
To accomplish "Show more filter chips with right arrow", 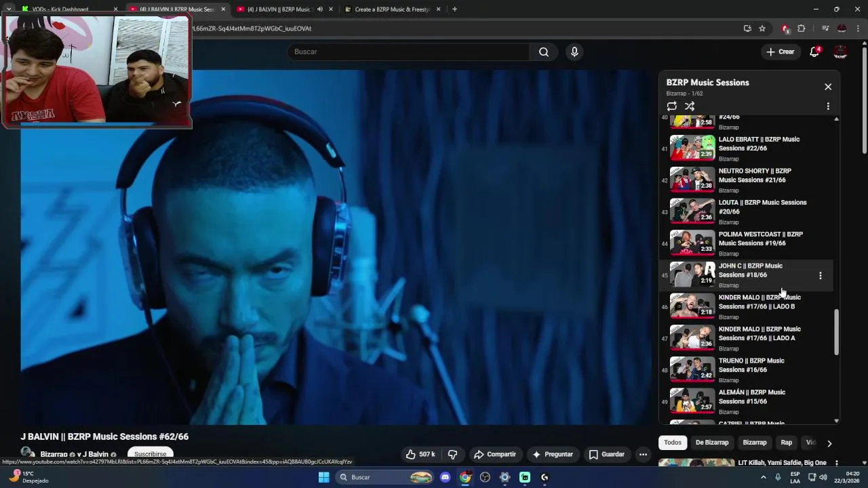I will pos(829,443).
